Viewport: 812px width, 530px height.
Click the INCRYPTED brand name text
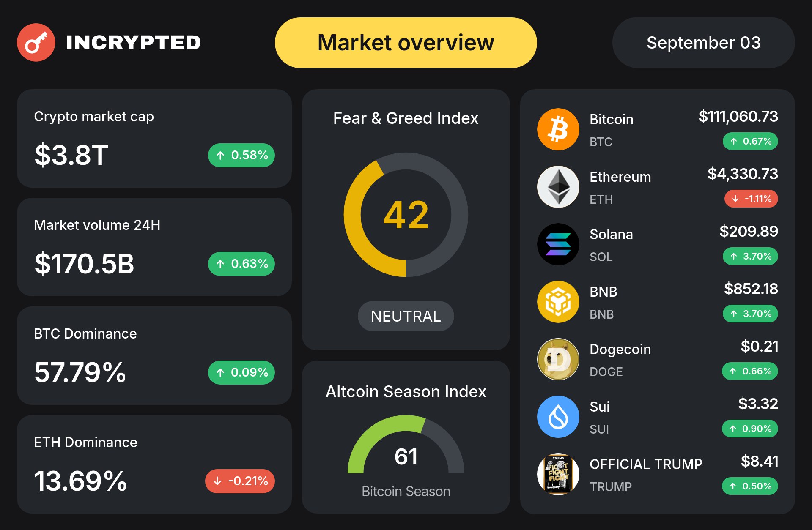(x=133, y=43)
